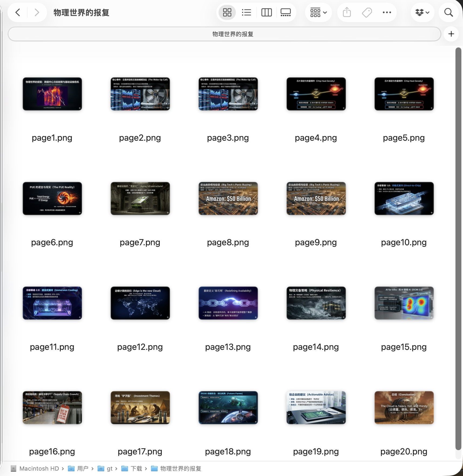Click the file name page5.png
Viewport: 463px width, 476px height.
point(404,138)
